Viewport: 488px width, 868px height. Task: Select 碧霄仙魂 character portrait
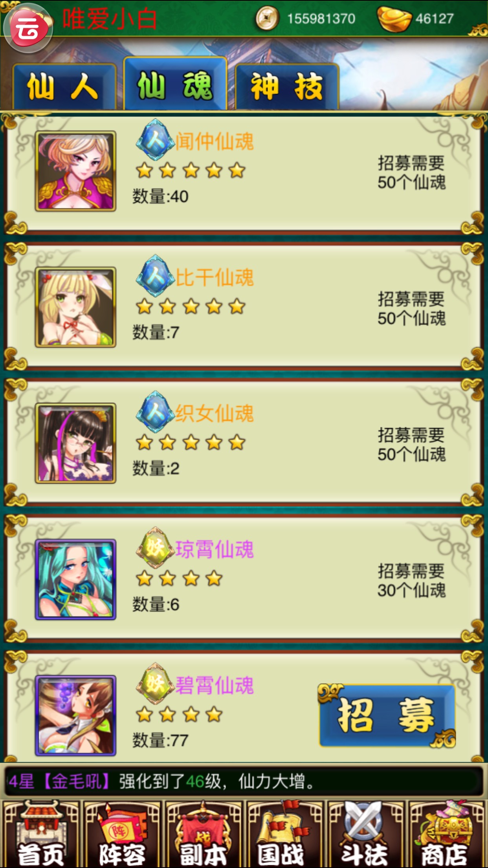75,715
